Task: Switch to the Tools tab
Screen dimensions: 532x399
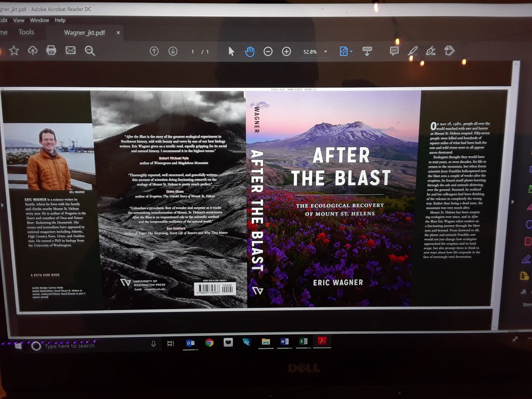Action: point(26,32)
